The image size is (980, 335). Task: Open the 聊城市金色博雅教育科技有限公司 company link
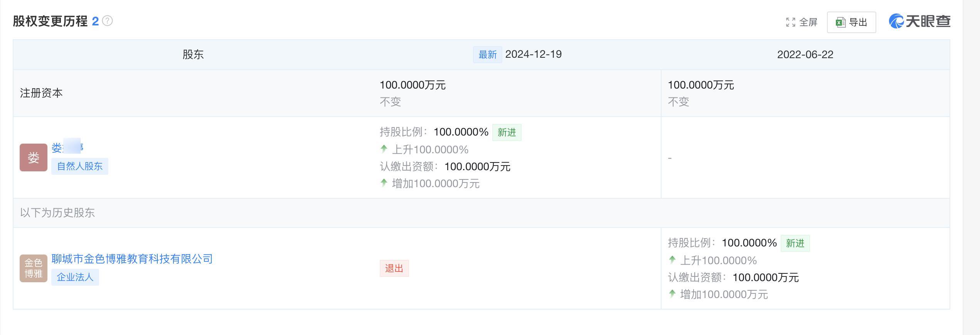coord(132,259)
